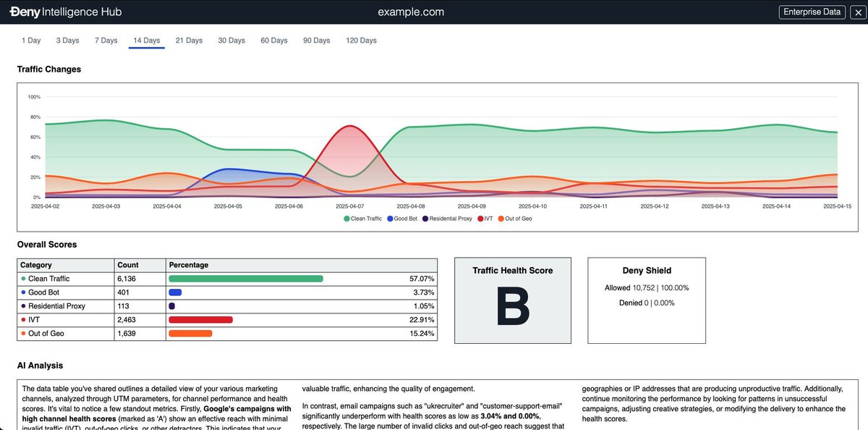Click the Clean Traffic percentage bar

(246, 279)
